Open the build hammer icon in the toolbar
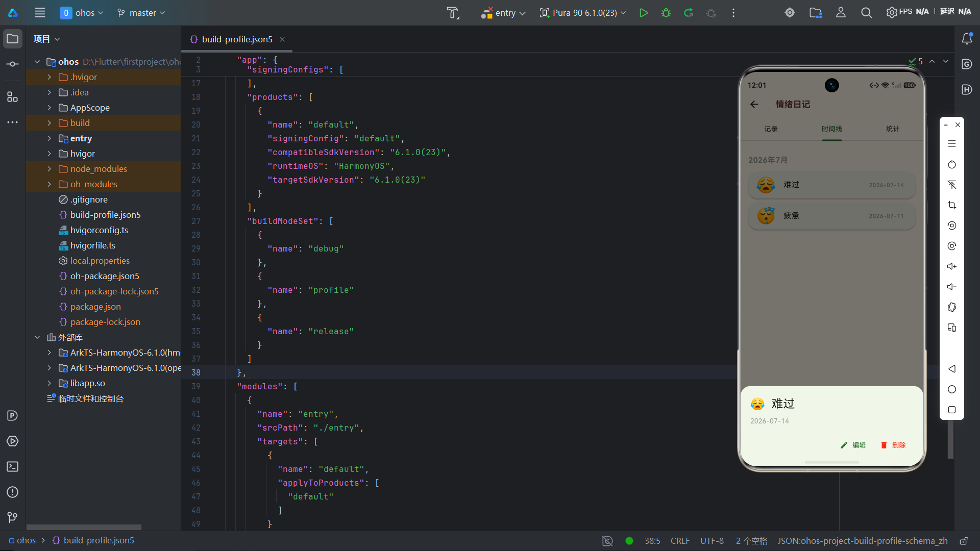Image resolution: width=980 pixels, height=551 pixels. coord(453,13)
